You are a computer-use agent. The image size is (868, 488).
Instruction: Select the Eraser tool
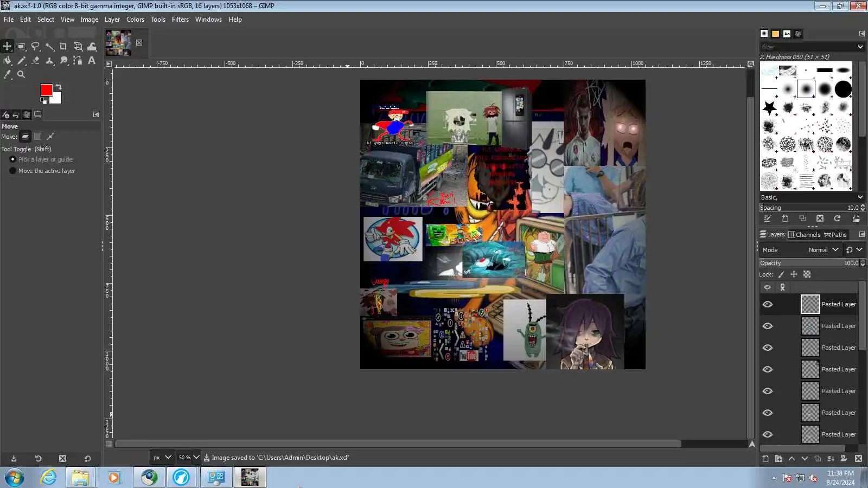pyautogui.click(x=35, y=61)
